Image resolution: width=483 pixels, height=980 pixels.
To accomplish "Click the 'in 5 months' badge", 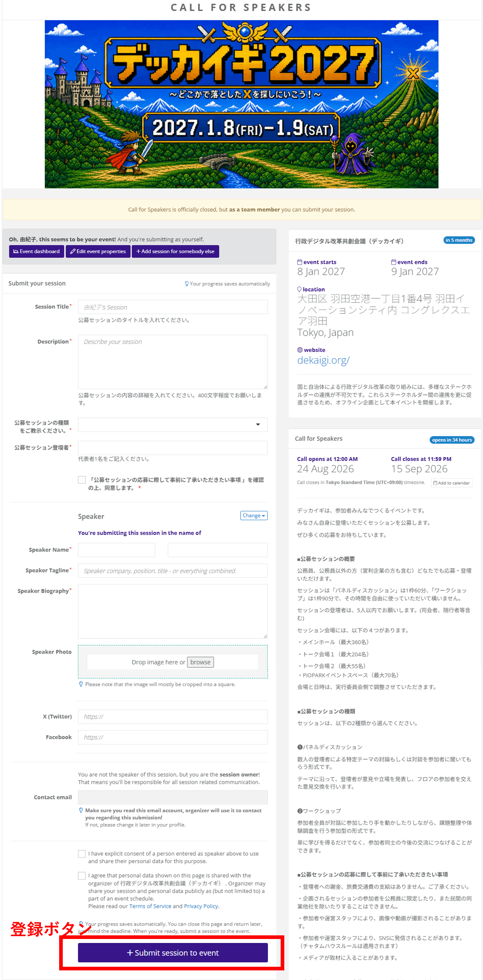I will pyautogui.click(x=459, y=240).
